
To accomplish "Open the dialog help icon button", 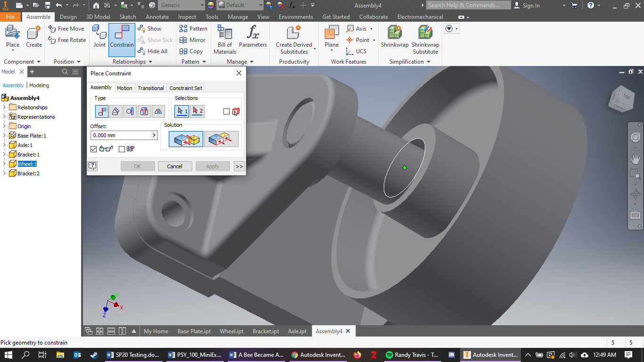I will pyautogui.click(x=93, y=166).
